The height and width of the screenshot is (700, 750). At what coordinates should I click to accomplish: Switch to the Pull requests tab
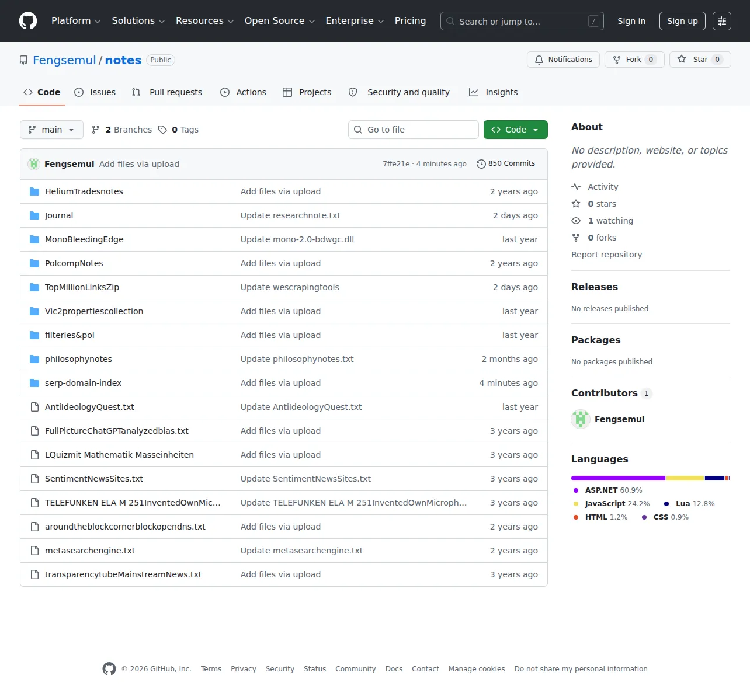[x=167, y=92]
